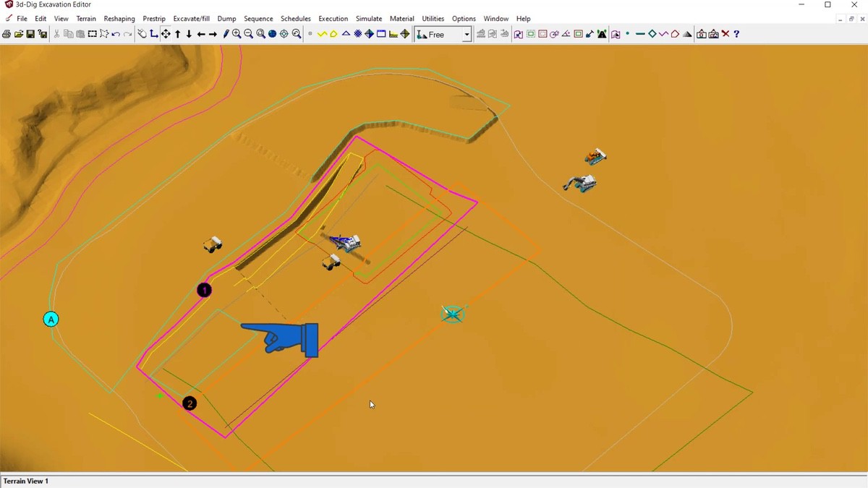Click the 'Terrain View 1' status bar text
Screen dimensions: 868x488
coord(26,481)
